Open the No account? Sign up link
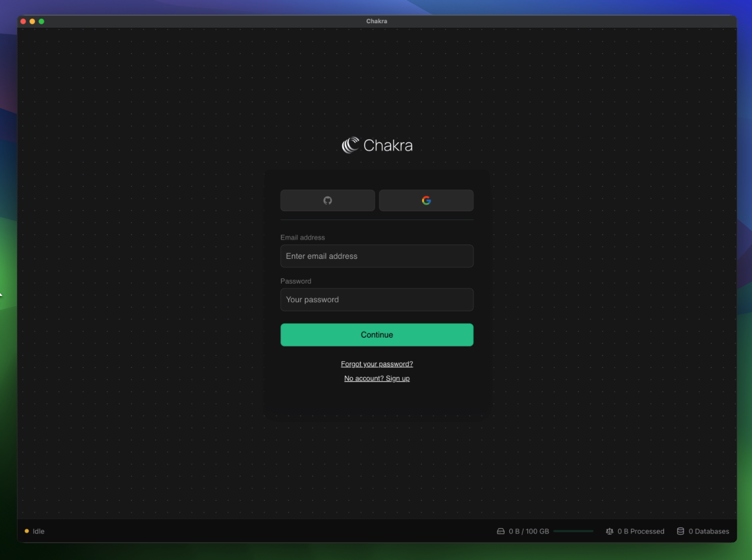Image resolution: width=752 pixels, height=560 pixels. (377, 378)
